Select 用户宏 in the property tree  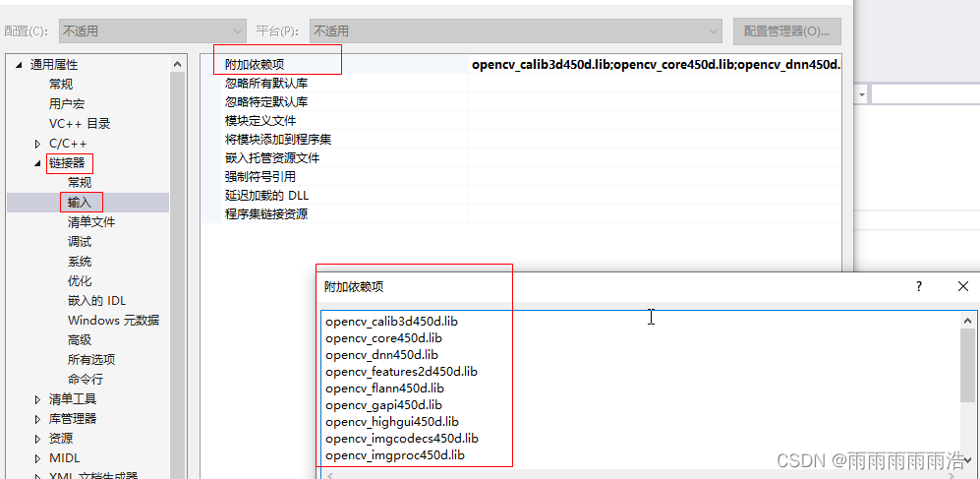coord(67,104)
